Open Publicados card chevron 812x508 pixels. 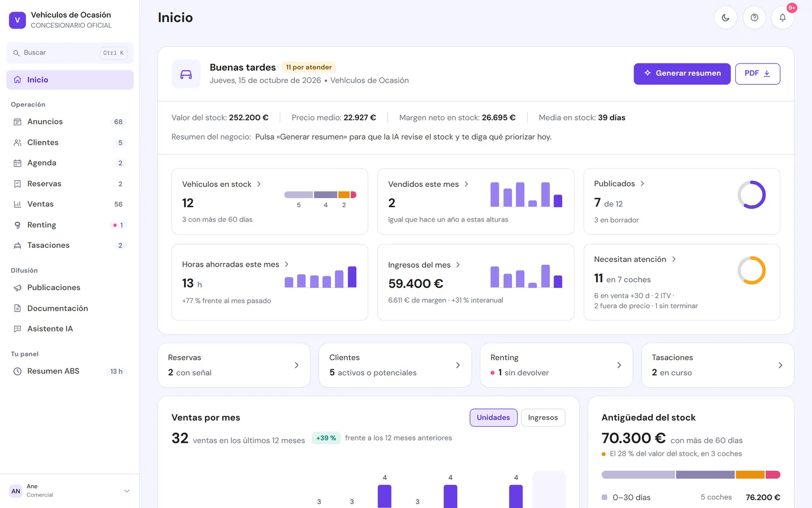642,183
